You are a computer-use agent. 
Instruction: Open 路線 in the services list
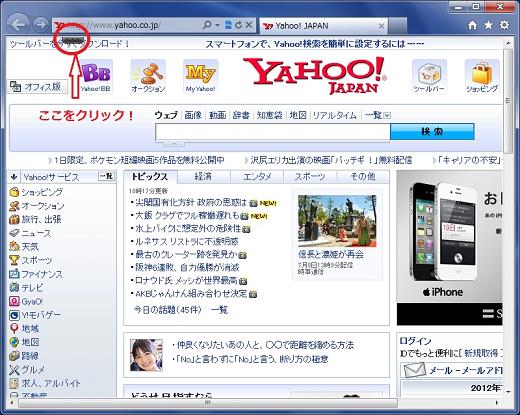pyautogui.click(x=30, y=356)
